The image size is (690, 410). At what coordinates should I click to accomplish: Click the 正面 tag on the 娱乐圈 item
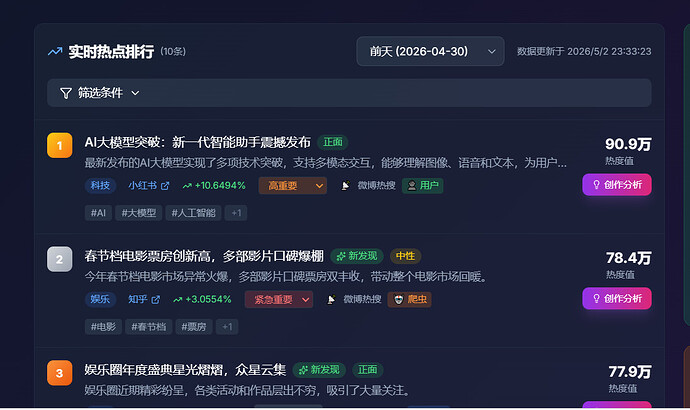[367, 370]
